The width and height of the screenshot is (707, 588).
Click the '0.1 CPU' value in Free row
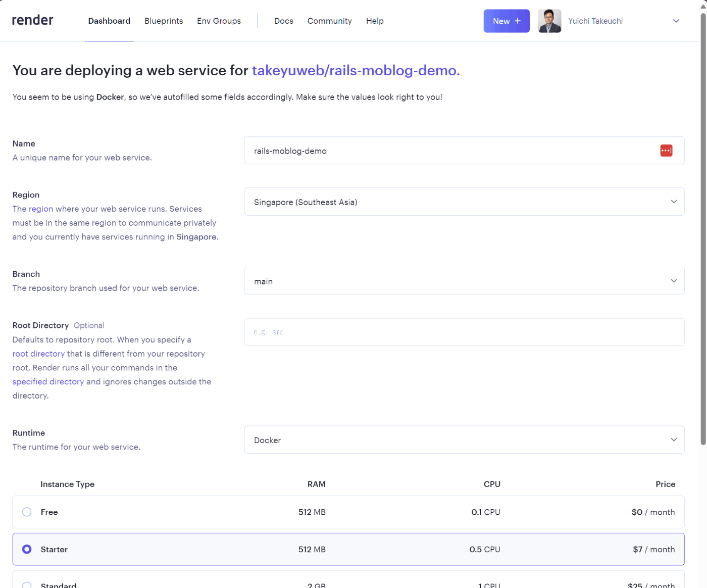pos(486,512)
